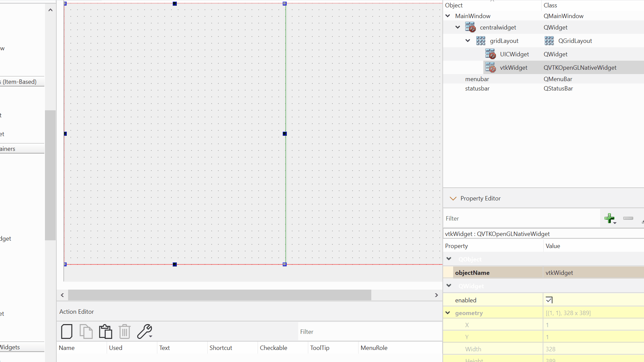Collapse the Property Editor panel chevron
Viewport: 644px width, 362px height.
click(453, 198)
